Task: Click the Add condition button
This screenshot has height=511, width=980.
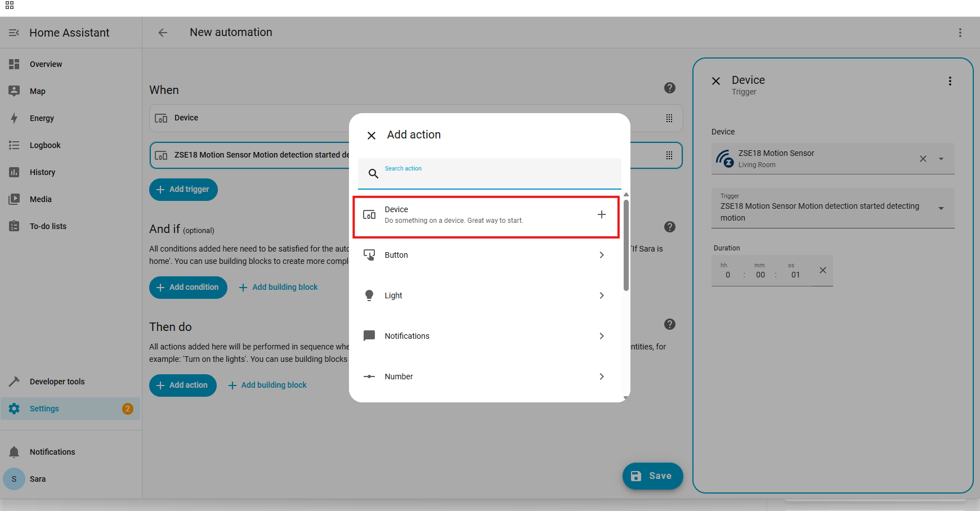Action: tap(188, 288)
